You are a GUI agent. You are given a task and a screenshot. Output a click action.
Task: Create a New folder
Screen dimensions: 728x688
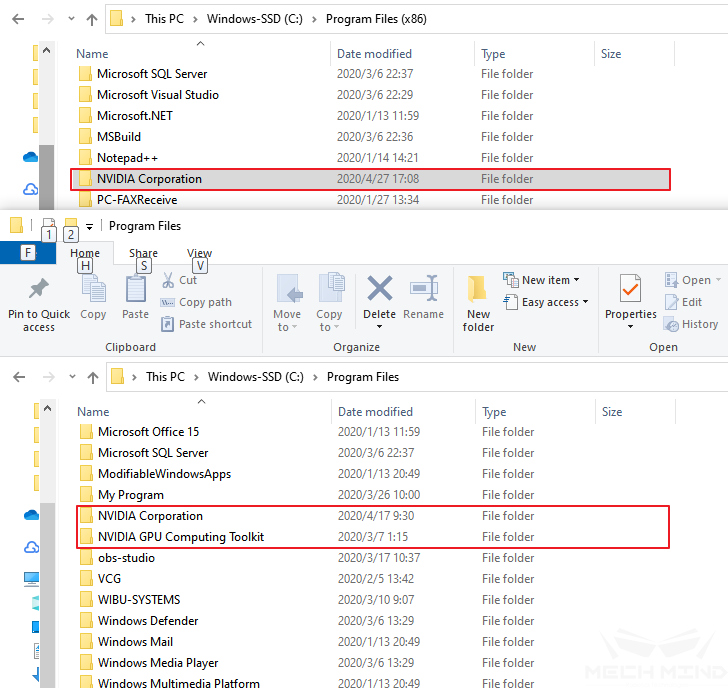coord(478,303)
